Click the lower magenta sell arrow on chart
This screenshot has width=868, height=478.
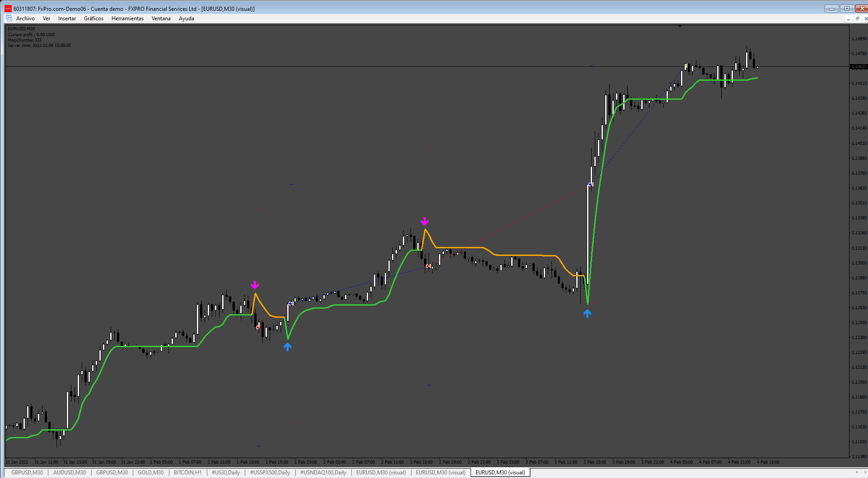(x=255, y=285)
